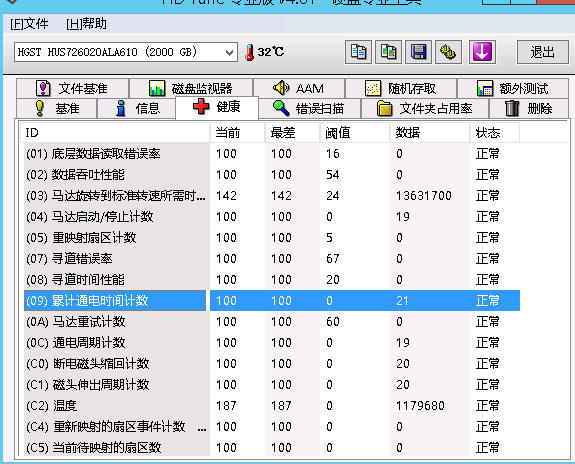Viewport: 575px width, 464px height.
Task: Select the (05) 重映射扇区计数 row
Action: 272,238
